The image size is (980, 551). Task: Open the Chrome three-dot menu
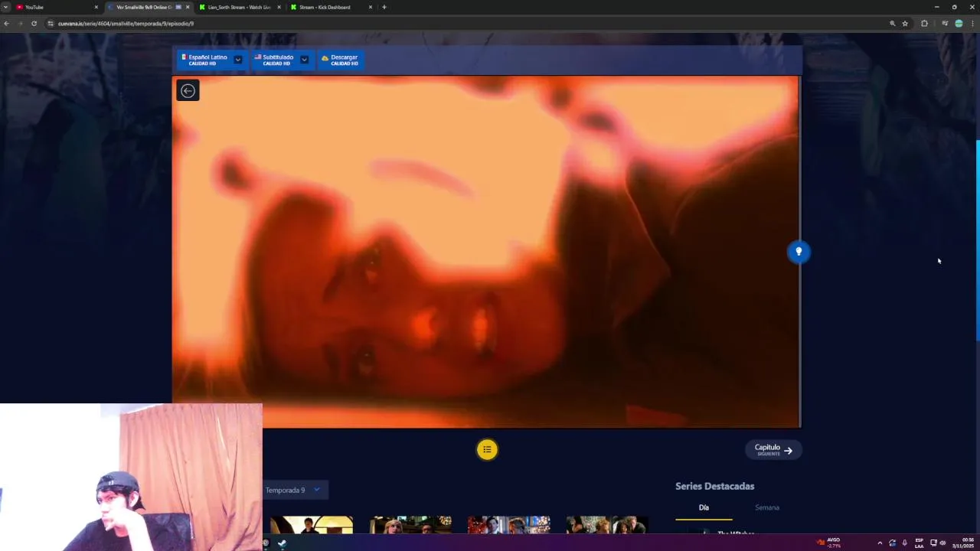pyautogui.click(x=973, y=24)
